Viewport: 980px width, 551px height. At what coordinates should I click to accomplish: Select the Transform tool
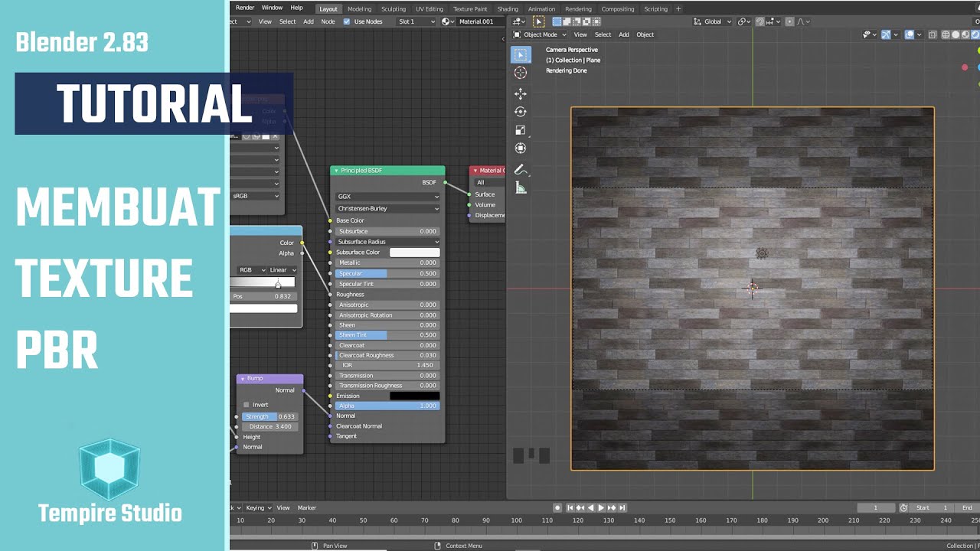(x=521, y=148)
